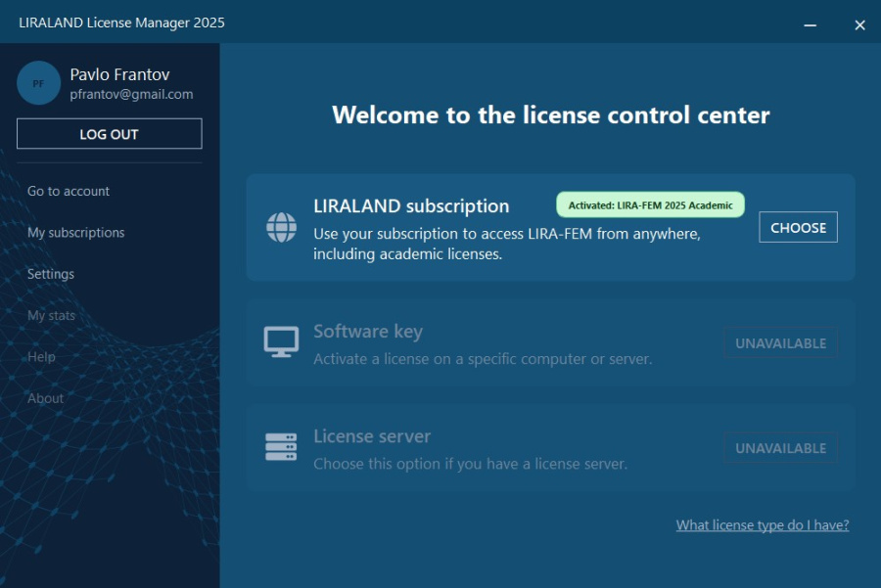Viewport: 881px width, 588px height.
Task: Close the License Manager window
Action: point(859,24)
